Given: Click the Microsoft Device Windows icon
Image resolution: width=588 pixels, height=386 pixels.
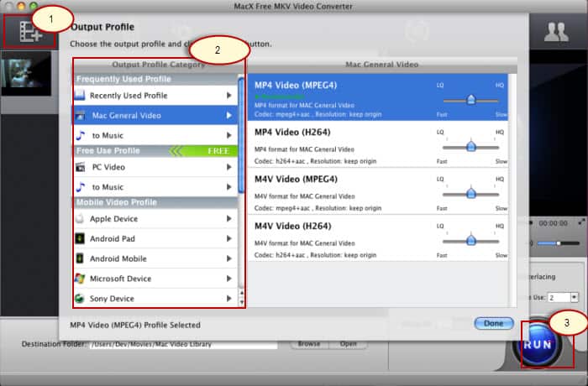Looking at the screenshot, I should (x=80, y=279).
